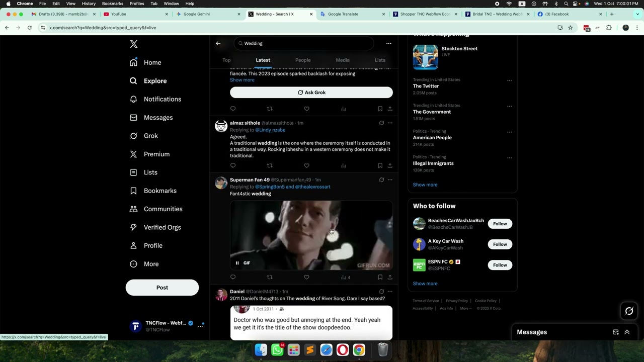Switch to the Top tab

point(226,60)
